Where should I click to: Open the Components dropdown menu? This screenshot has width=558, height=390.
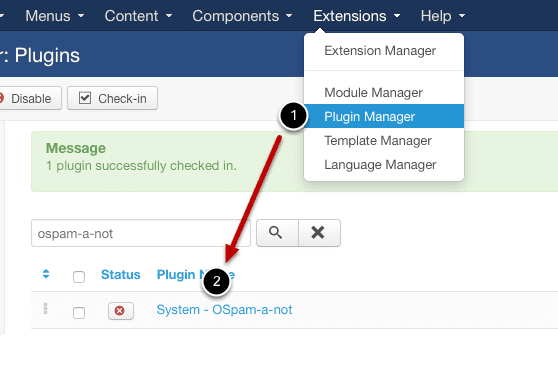[242, 16]
